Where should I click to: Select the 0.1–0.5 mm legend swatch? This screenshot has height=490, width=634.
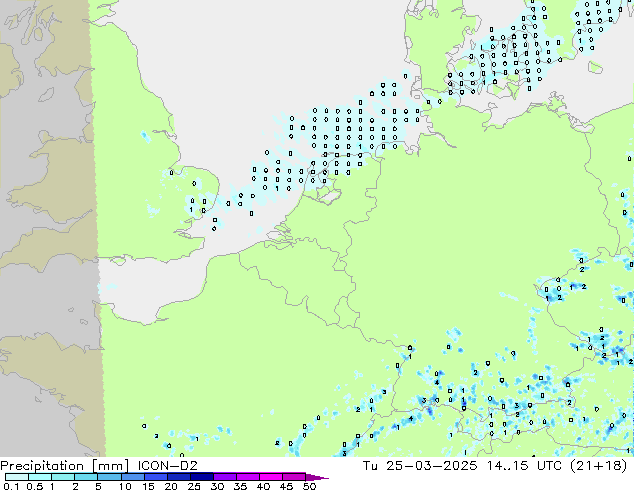click(x=17, y=477)
